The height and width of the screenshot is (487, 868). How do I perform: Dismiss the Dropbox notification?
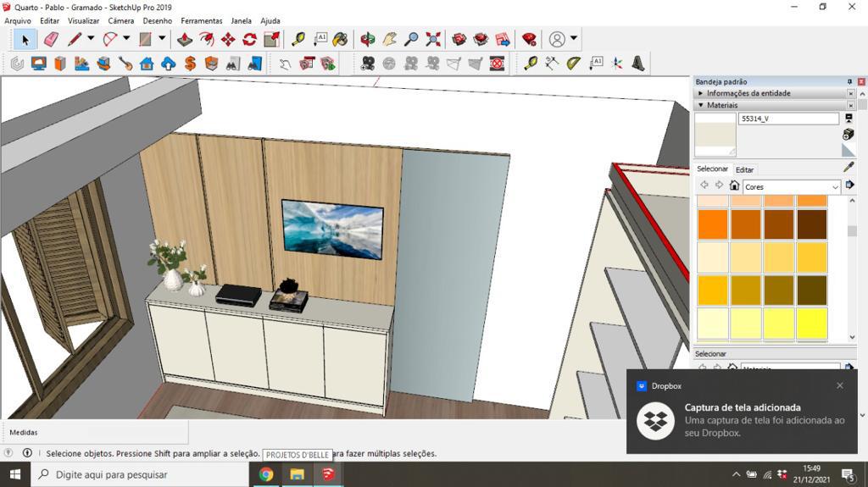[x=840, y=385]
